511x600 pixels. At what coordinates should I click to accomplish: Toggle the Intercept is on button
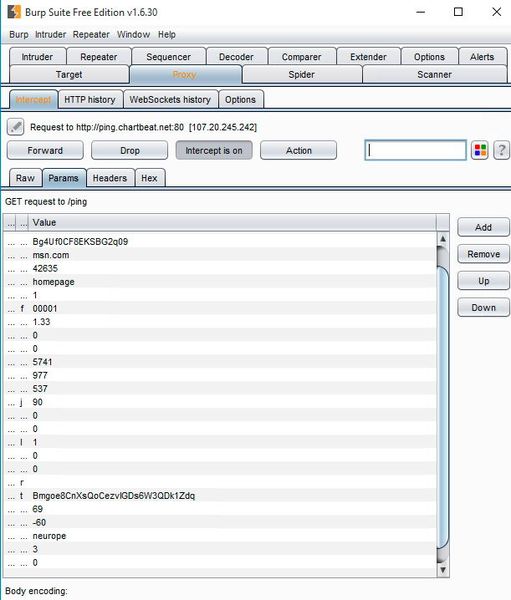[x=214, y=150]
